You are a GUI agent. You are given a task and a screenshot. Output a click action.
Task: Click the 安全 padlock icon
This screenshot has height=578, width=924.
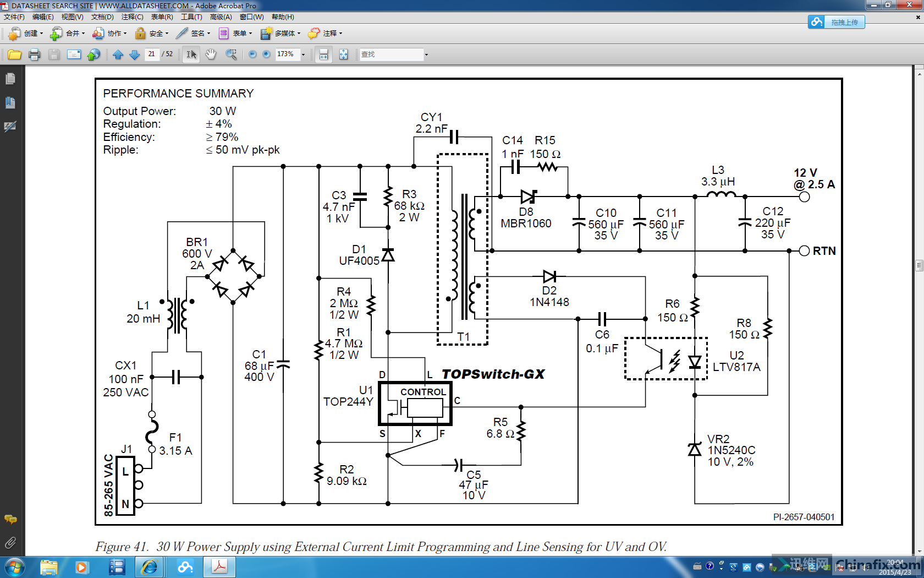[x=140, y=34]
